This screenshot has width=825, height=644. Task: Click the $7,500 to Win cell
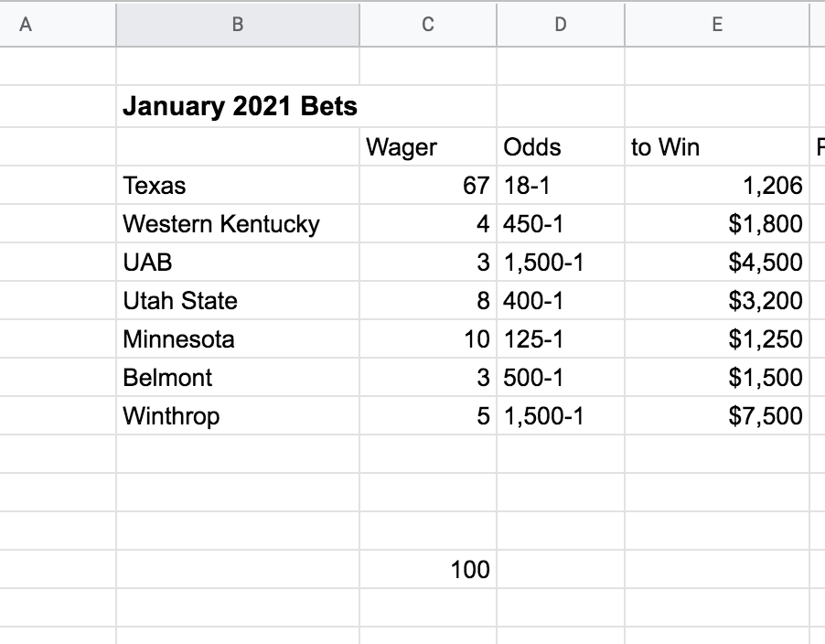tap(717, 416)
